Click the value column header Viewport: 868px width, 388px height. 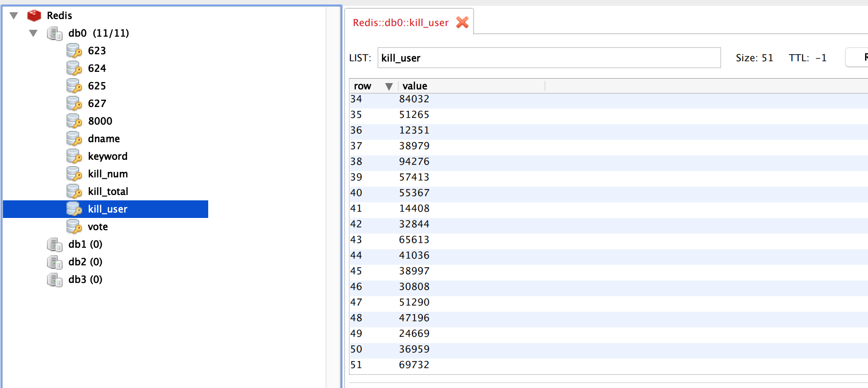471,86
